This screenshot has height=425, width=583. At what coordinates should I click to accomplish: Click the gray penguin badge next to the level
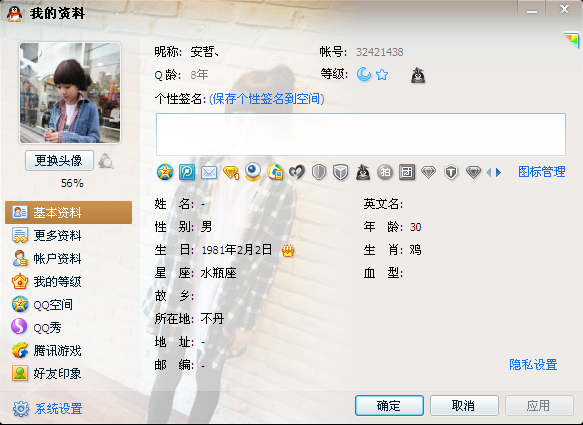[418, 75]
